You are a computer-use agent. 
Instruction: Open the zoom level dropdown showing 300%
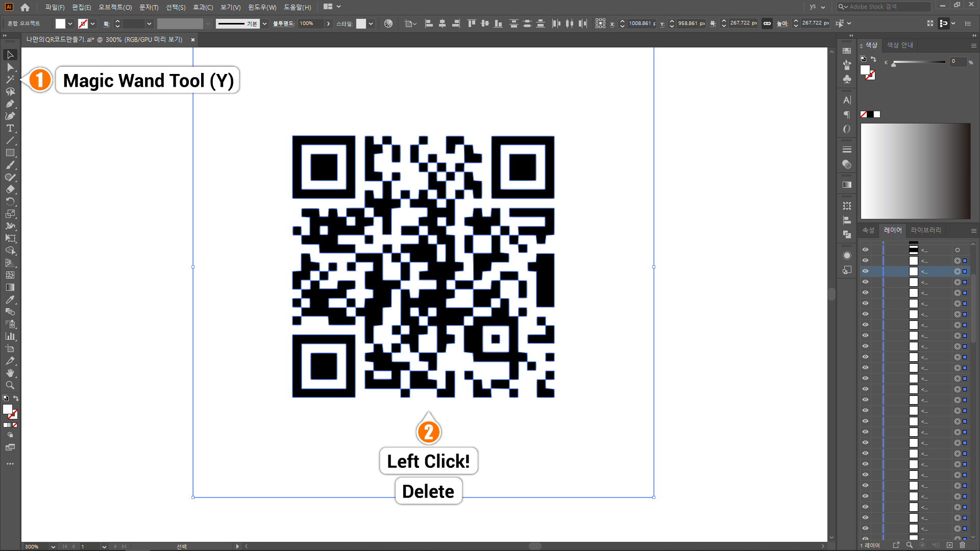pyautogui.click(x=53, y=546)
